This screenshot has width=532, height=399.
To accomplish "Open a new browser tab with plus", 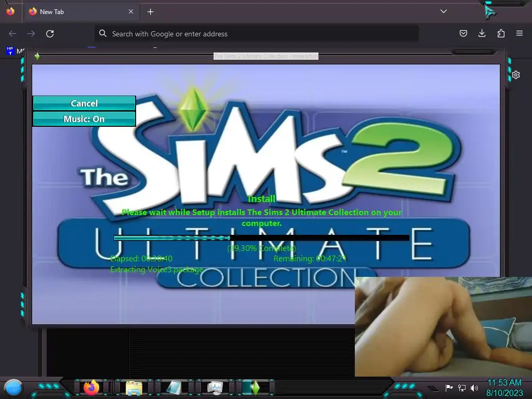I will point(150,12).
